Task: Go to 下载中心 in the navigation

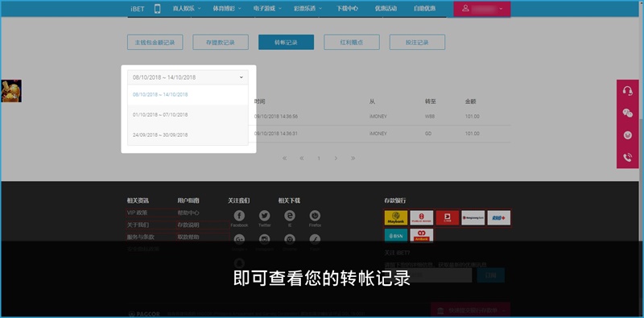Action: tap(347, 8)
